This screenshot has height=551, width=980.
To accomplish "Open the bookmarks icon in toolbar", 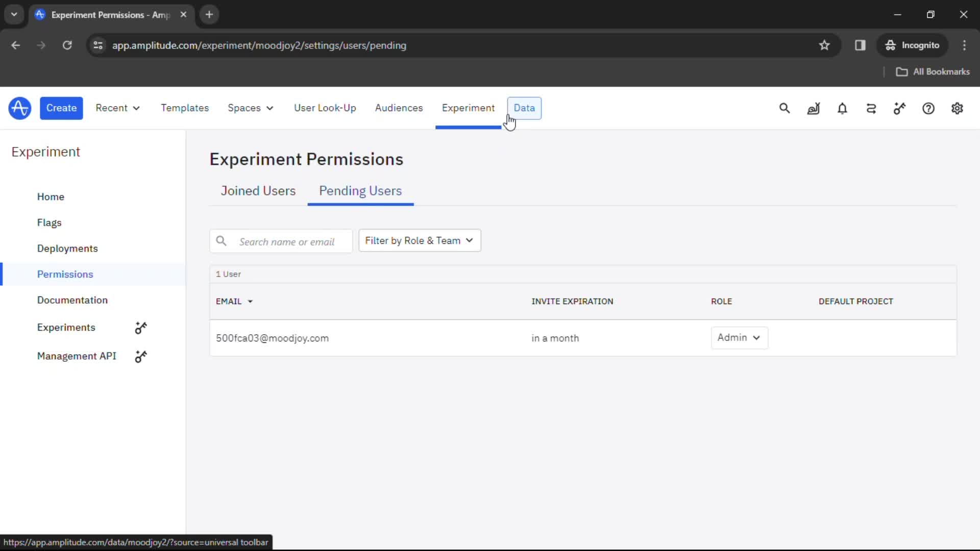I will point(824,45).
